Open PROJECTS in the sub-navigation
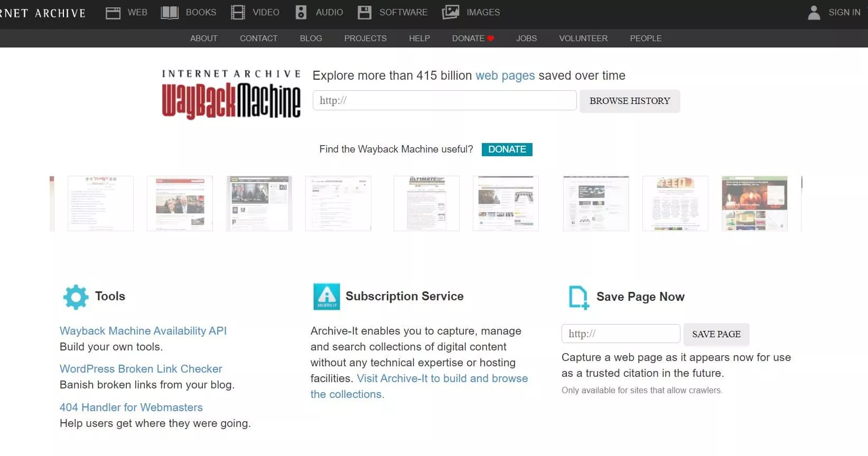Image resolution: width=868 pixels, height=456 pixels. tap(365, 39)
